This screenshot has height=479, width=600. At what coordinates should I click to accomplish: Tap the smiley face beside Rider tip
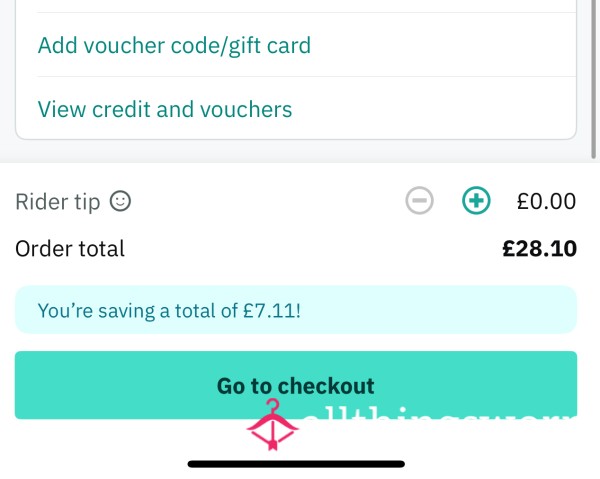coord(121,201)
